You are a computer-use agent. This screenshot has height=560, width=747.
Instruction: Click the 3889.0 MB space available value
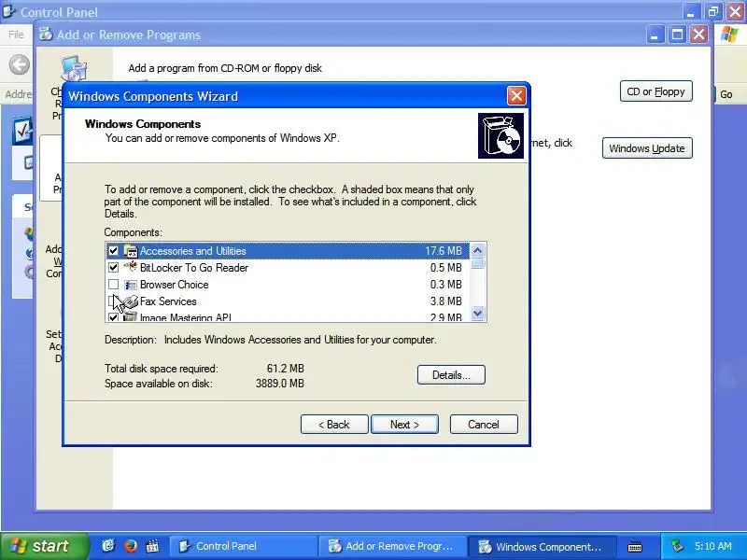coord(279,384)
